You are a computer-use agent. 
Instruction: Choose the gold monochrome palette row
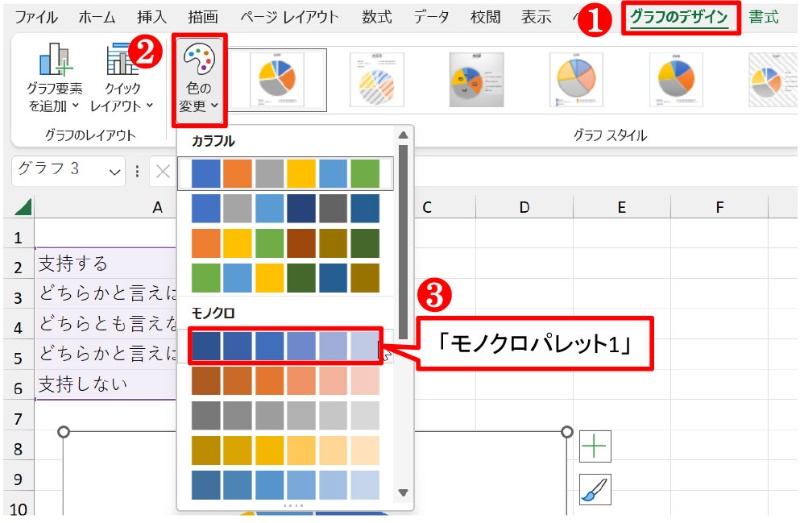tap(285, 450)
